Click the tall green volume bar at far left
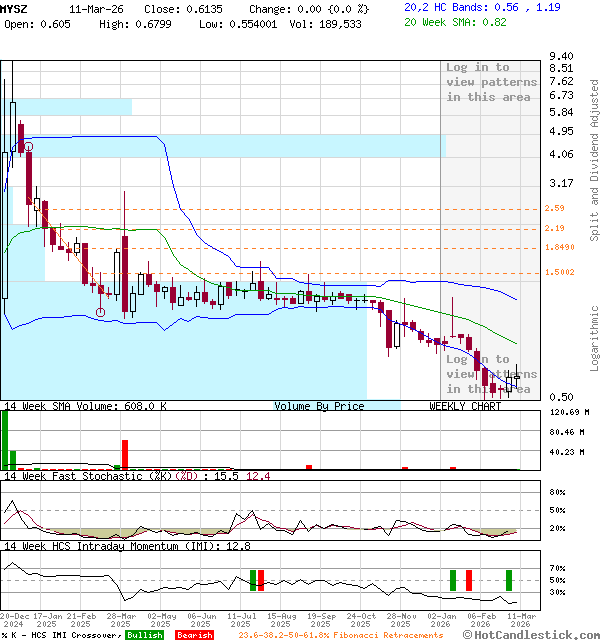Image resolution: width=600 pixels, height=640 pixels. (x=4, y=440)
